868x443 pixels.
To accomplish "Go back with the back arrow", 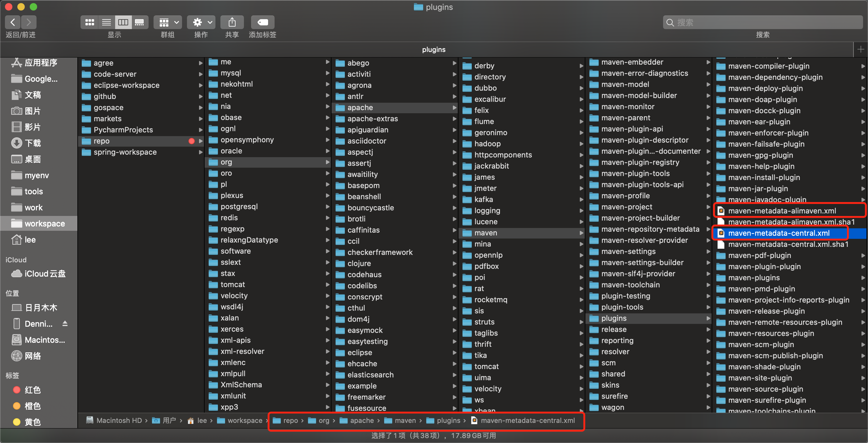I will pos(13,23).
